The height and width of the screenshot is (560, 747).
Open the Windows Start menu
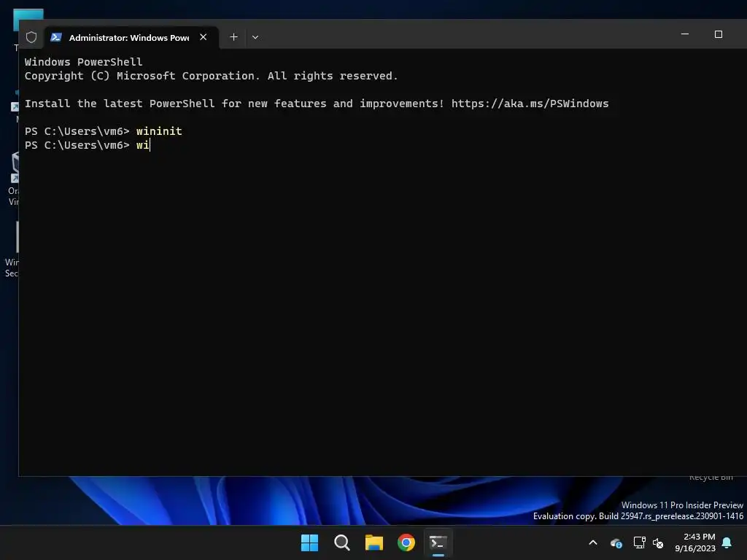309,542
